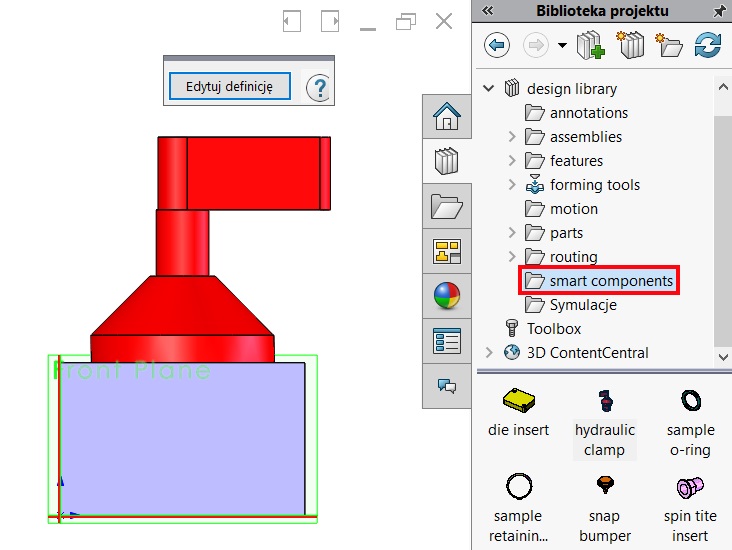The image size is (732, 550).
Task: Click the tile-left window icon
Action: click(292, 21)
